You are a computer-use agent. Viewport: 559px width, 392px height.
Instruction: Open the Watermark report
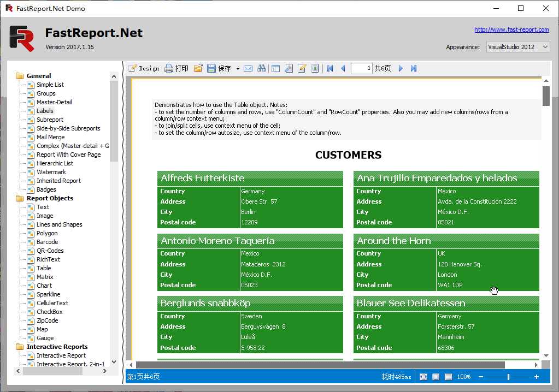51,172
